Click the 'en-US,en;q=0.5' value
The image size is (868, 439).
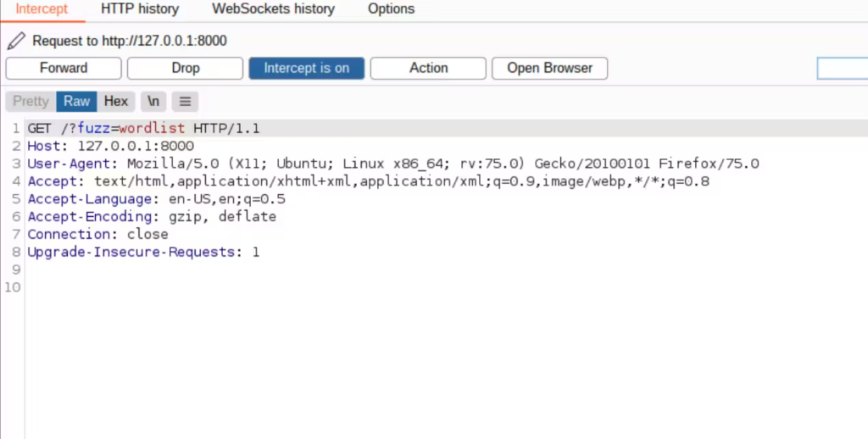point(227,199)
